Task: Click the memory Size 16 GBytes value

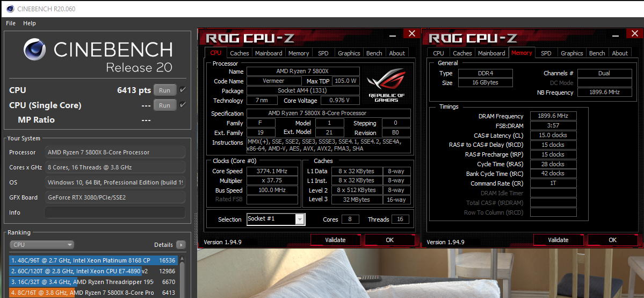Action: pyautogui.click(x=485, y=83)
